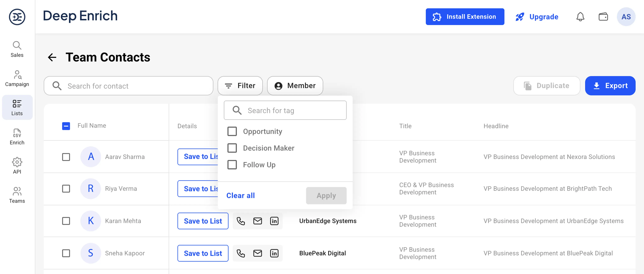Save Aarav Sharma to a list

click(x=198, y=157)
